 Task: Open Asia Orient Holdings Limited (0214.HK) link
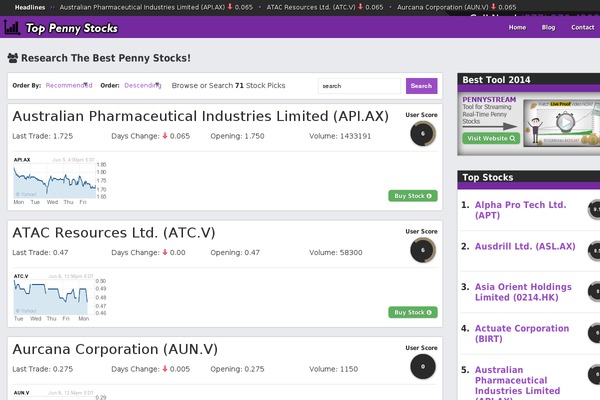523,292
